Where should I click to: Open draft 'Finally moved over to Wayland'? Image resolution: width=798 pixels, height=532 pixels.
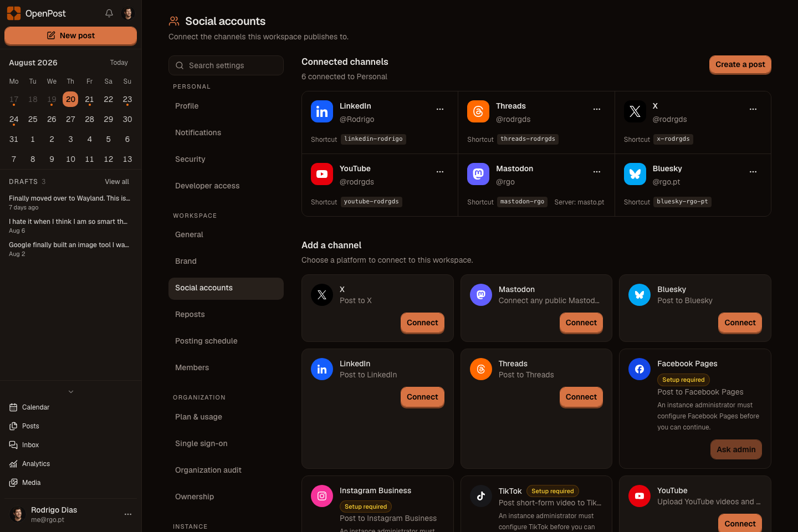click(x=70, y=202)
